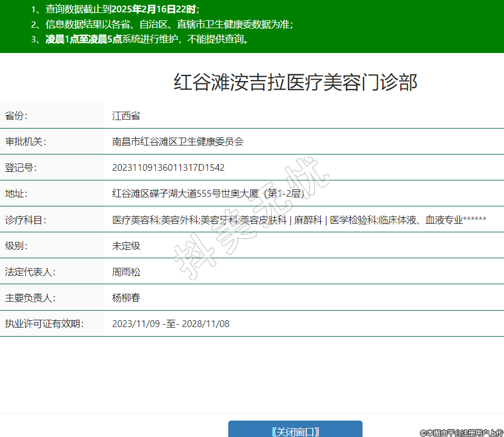
Task: Click the 江西省 province value
Action: pos(126,116)
